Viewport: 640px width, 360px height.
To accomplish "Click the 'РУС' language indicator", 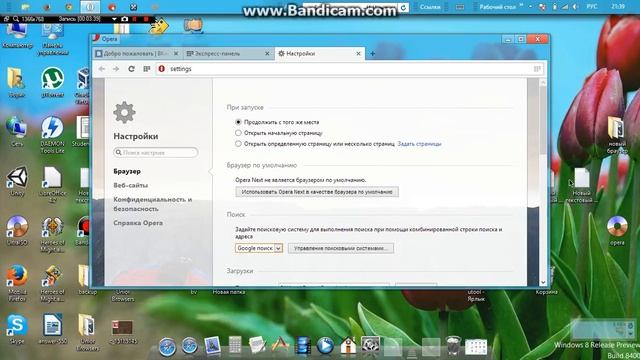I will click(x=591, y=7).
